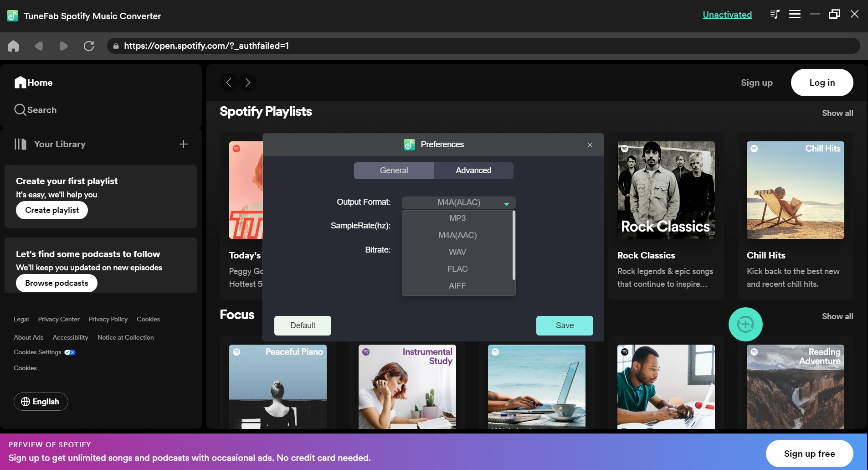
Task: Click Spotify Playlists heading
Action: [266, 112]
